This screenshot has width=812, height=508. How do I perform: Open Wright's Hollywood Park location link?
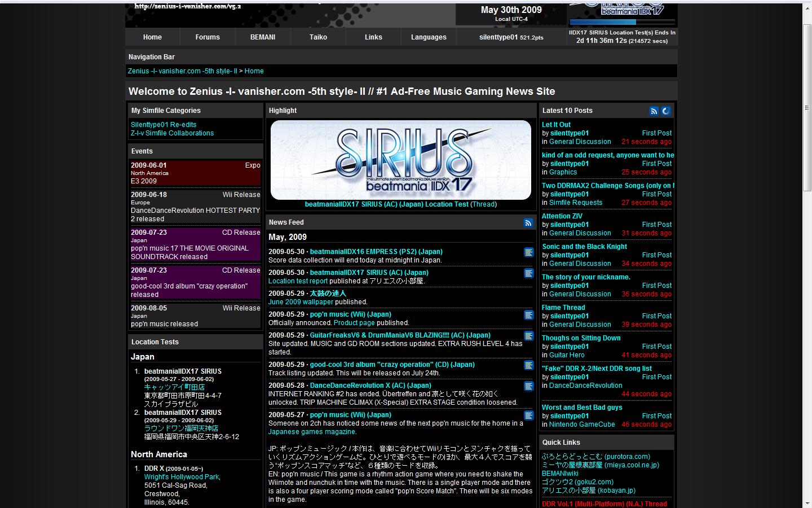click(x=182, y=477)
